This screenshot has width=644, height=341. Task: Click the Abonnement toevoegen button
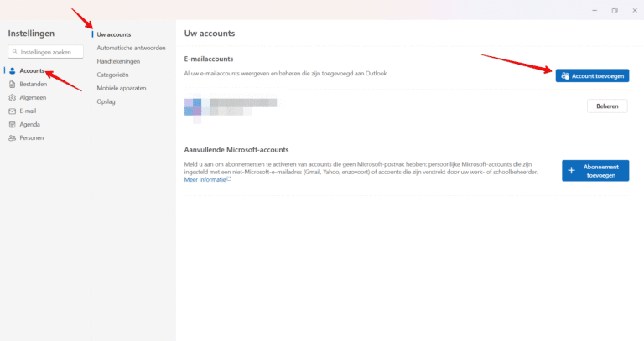[595, 171]
